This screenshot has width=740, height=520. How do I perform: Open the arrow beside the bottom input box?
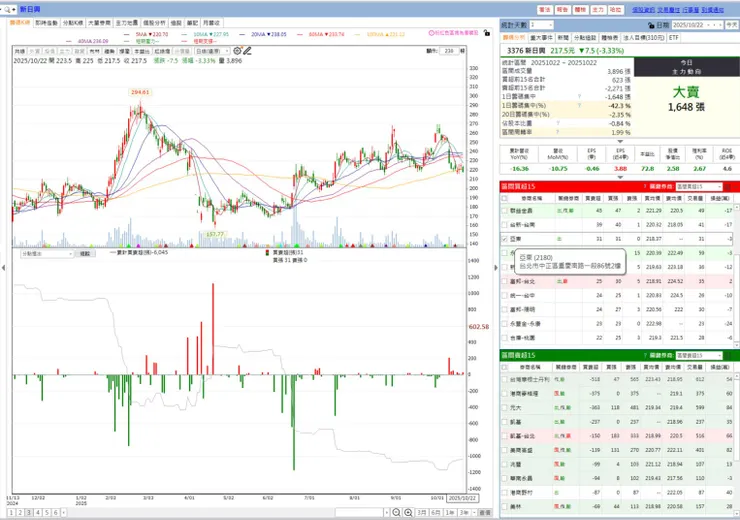pos(387,512)
